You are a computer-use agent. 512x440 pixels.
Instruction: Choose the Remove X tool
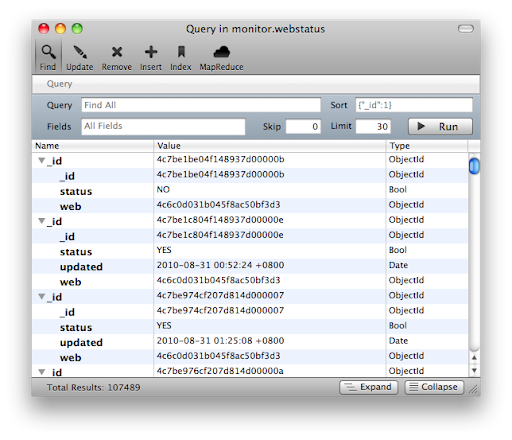[117, 57]
